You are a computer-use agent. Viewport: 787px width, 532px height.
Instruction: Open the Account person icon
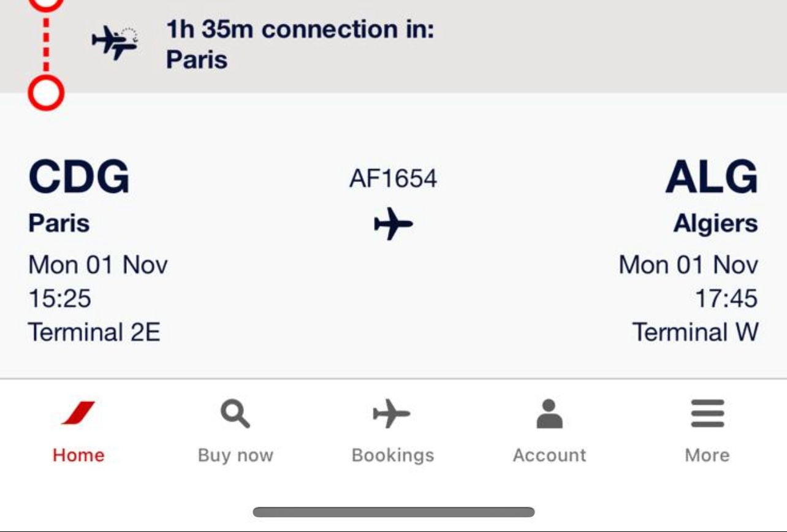coord(549,414)
